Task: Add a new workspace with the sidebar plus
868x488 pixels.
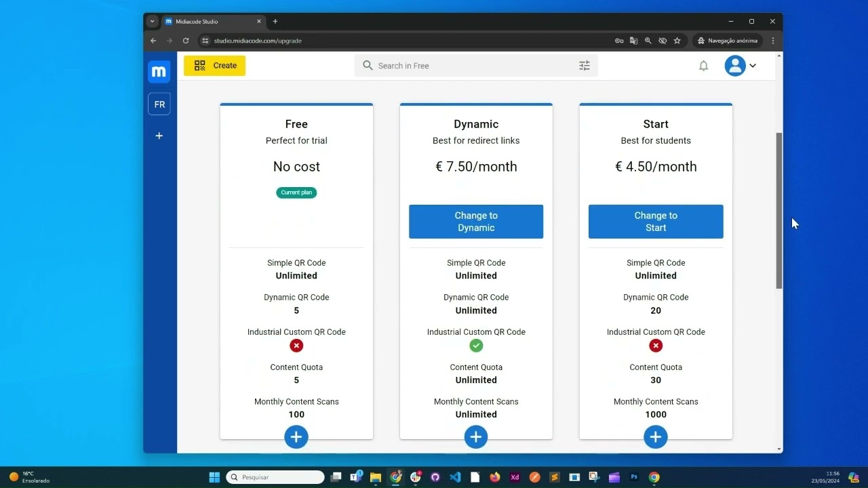Action: click(159, 136)
